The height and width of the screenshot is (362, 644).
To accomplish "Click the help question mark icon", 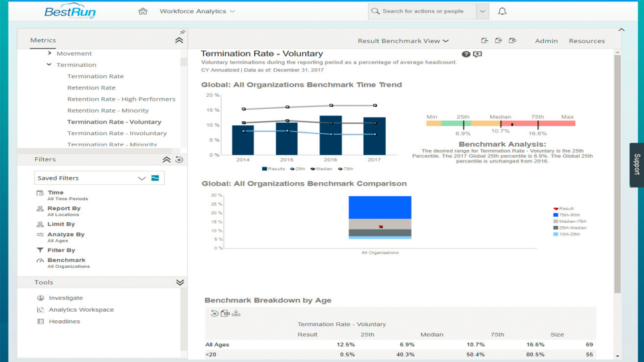I will [x=466, y=54].
